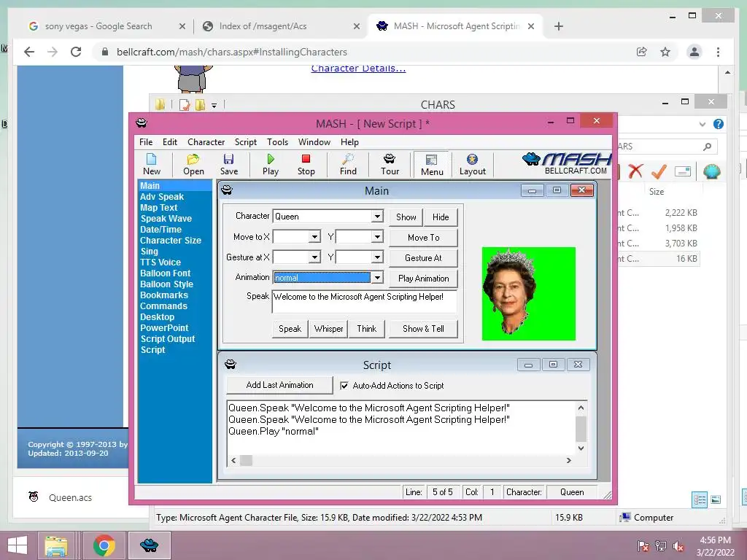Expand the Character dropdown showing Queen

[x=377, y=216]
